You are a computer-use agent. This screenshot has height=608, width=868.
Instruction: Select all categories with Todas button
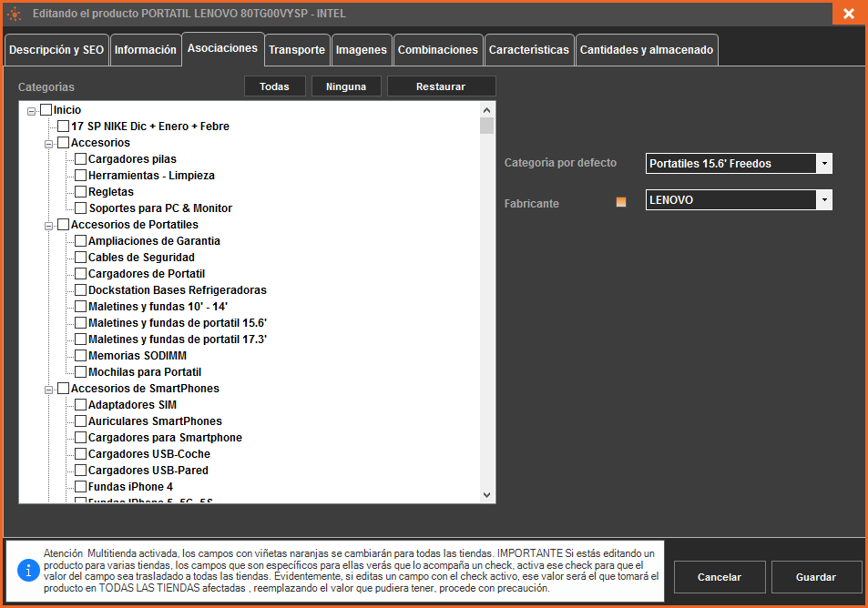[x=274, y=86]
